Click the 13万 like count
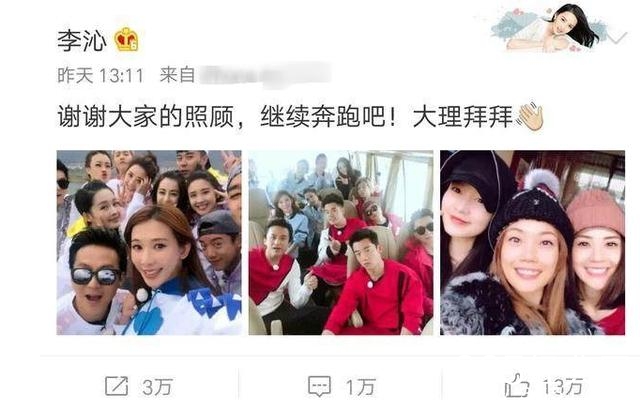This screenshot has height=409, width=640. tap(562, 386)
